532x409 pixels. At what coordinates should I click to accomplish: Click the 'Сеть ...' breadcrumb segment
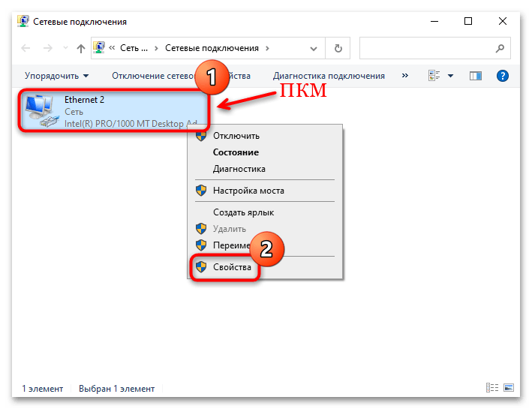(x=134, y=48)
